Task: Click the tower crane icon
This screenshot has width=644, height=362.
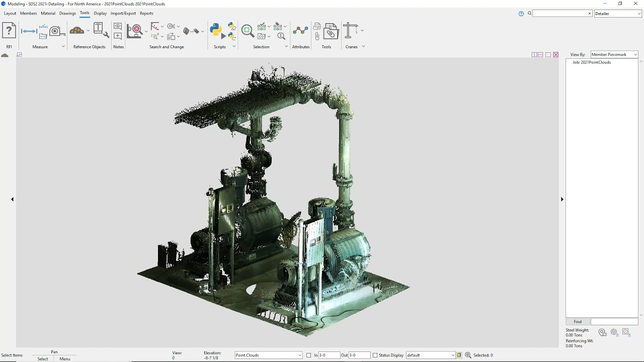Action: (350, 31)
